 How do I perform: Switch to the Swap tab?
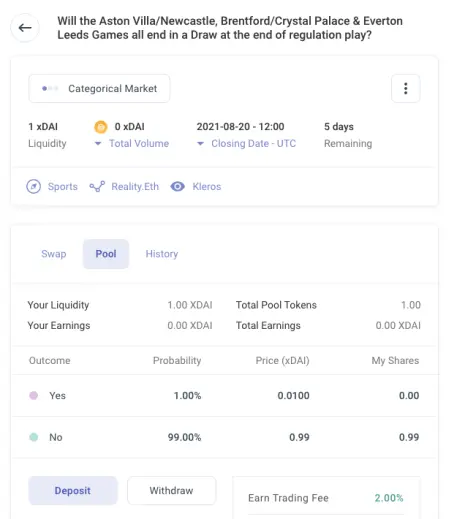pyautogui.click(x=54, y=254)
